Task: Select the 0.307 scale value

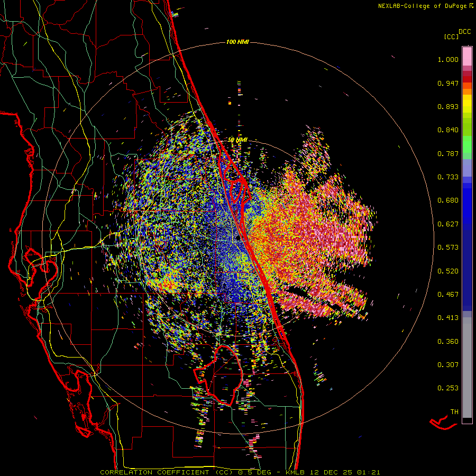Action: (448, 365)
